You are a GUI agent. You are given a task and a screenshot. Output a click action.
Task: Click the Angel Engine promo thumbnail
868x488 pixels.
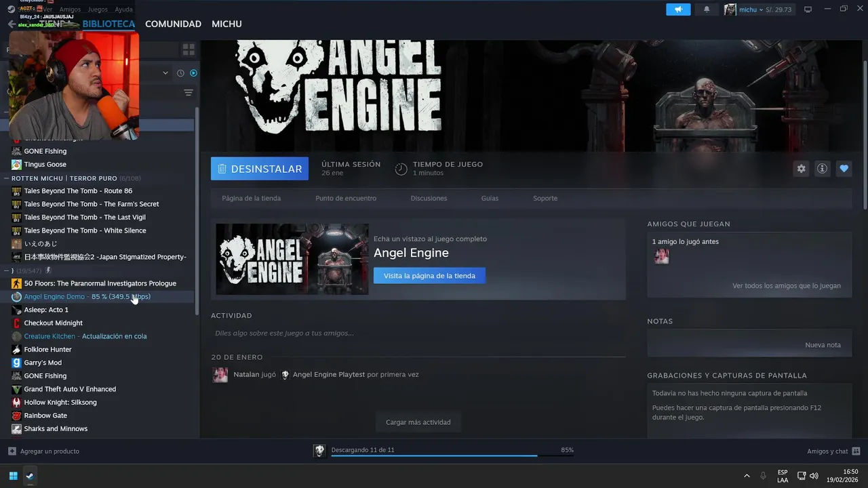pos(292,259)
